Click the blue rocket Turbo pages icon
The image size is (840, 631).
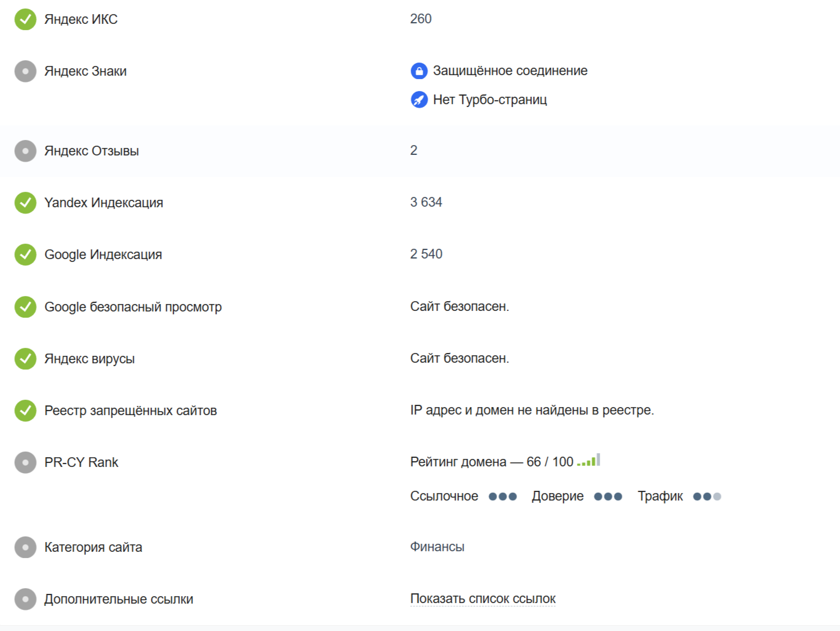pos(419,100)
